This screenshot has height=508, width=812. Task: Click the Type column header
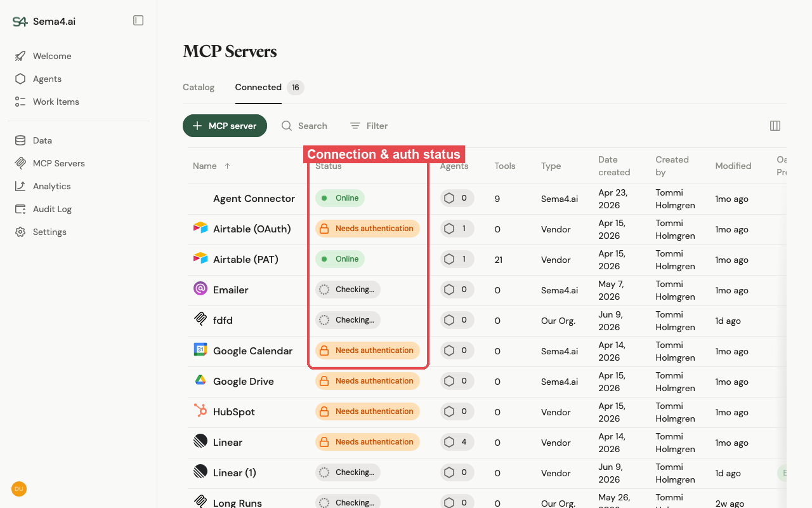[551, 166]
